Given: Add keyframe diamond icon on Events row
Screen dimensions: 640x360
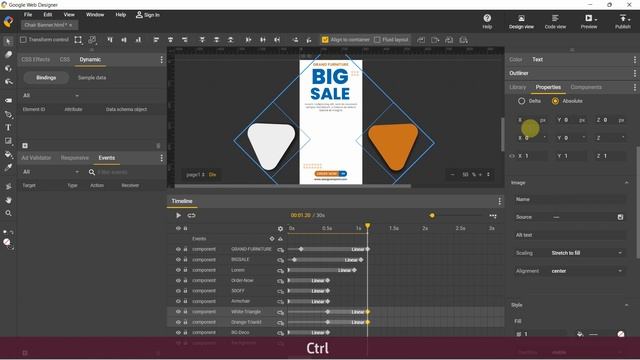Looking at the screenshot, I should (272, 239).
